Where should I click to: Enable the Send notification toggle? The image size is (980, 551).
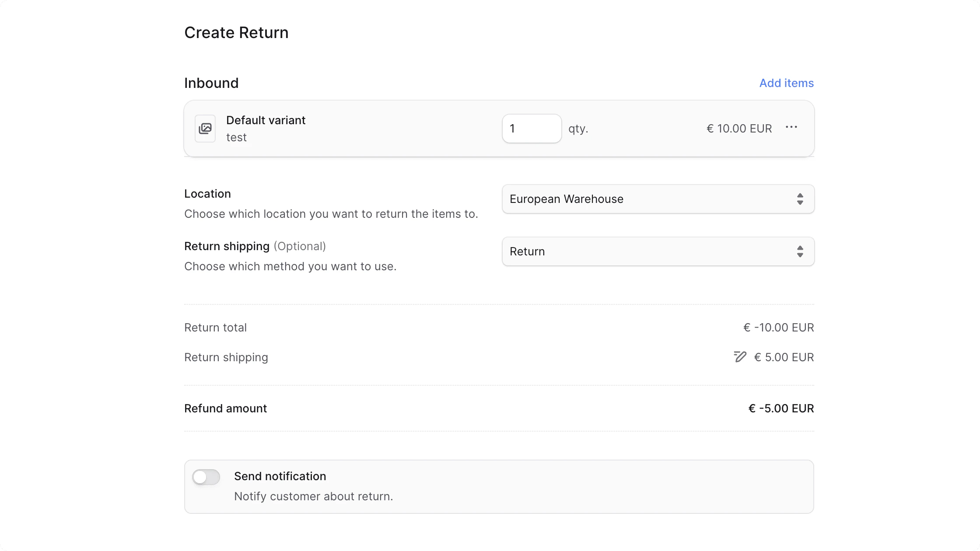point(206,477)
